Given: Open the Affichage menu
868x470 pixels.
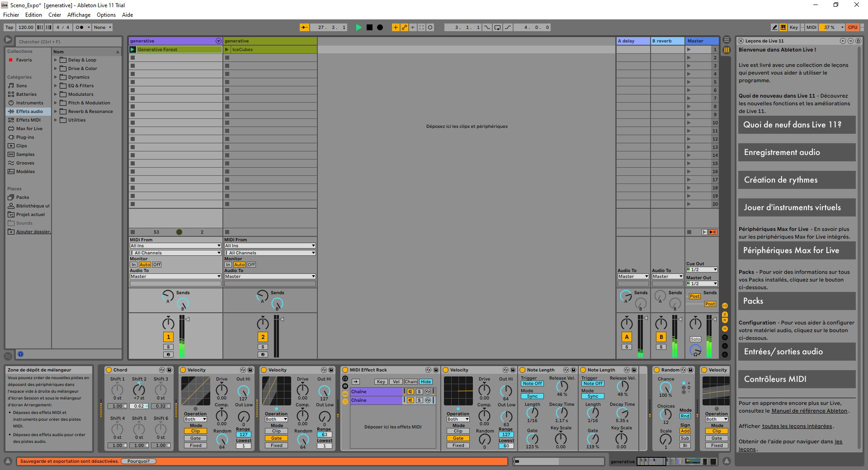Looking at the screenshot, I should pos(79,15).
